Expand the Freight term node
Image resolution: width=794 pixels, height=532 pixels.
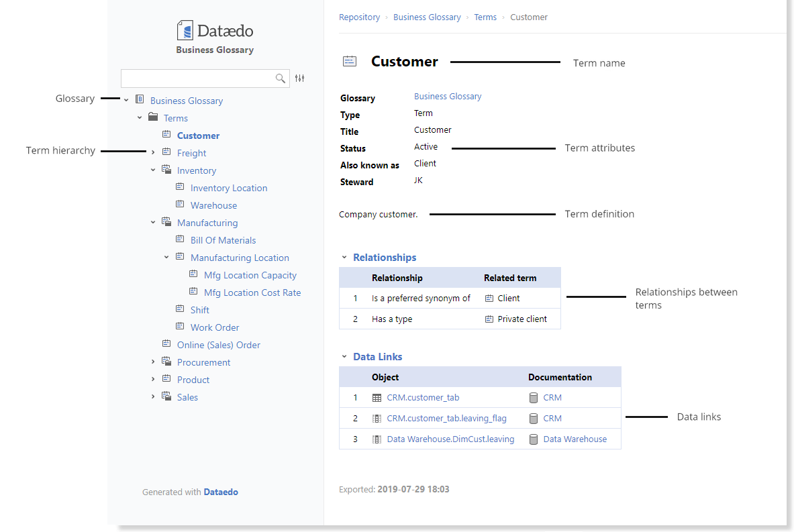(x=153, y=153)
